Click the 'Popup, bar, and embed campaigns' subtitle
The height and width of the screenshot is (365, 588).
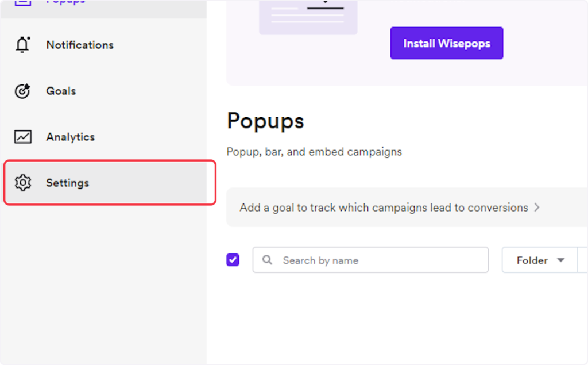pos(314,152)
